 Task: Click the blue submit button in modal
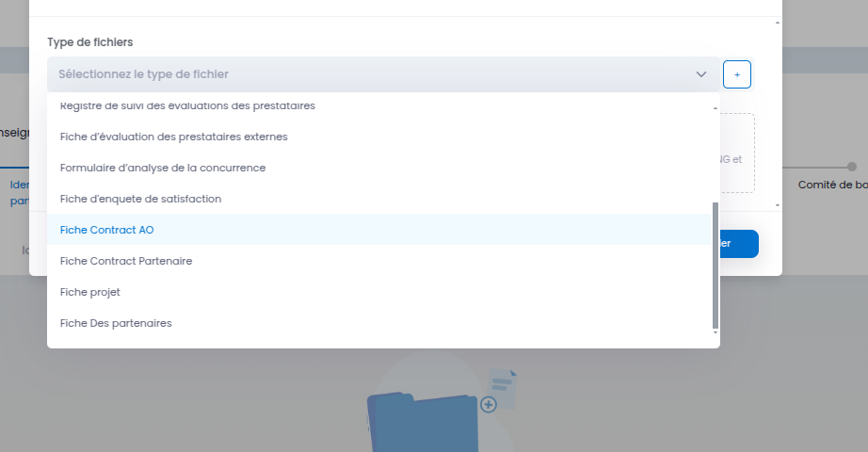(739, 244)
